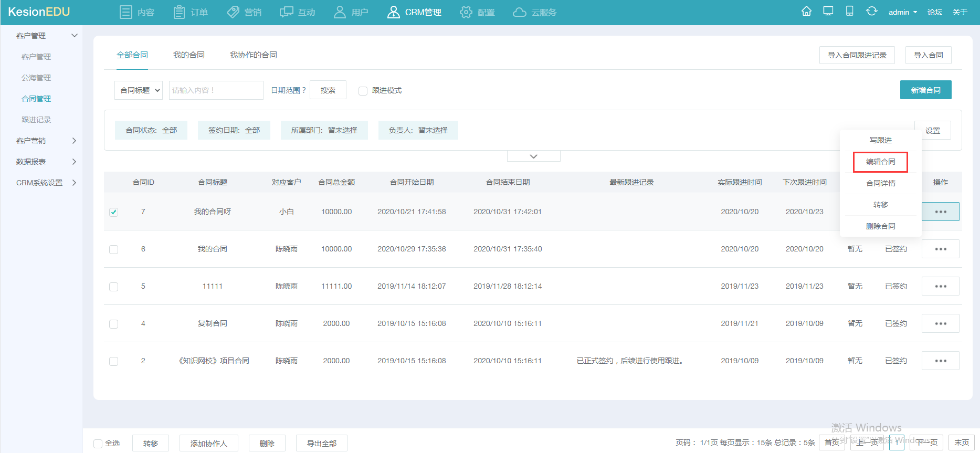Click the 新增合同 button

click(926, 90)
